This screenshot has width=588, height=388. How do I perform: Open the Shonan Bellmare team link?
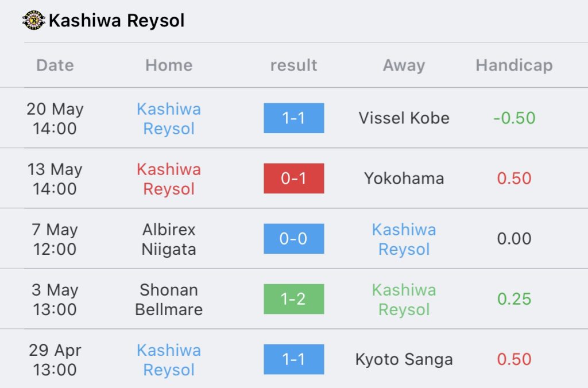(x=169, y=300)
